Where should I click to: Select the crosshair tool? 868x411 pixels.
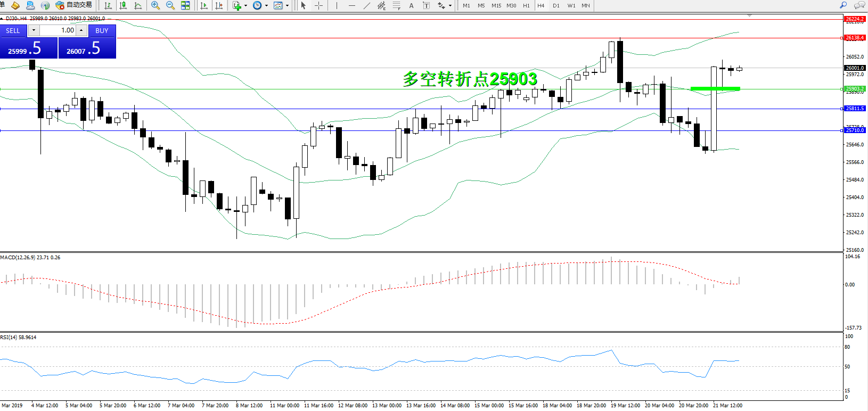click(x=318, y=5)
